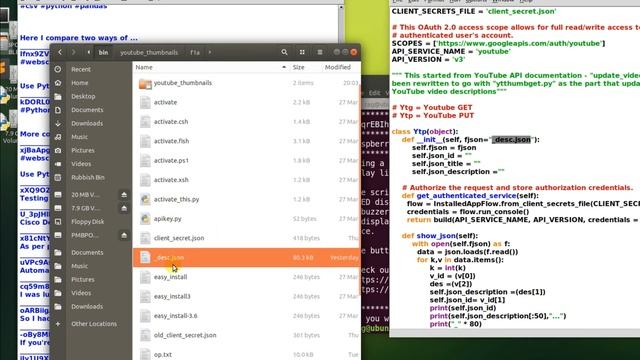Open Videos in the sidebar bookmarks section
This screenshot has height=360, width=640.
pyautogui.click(x=81, y=293)
